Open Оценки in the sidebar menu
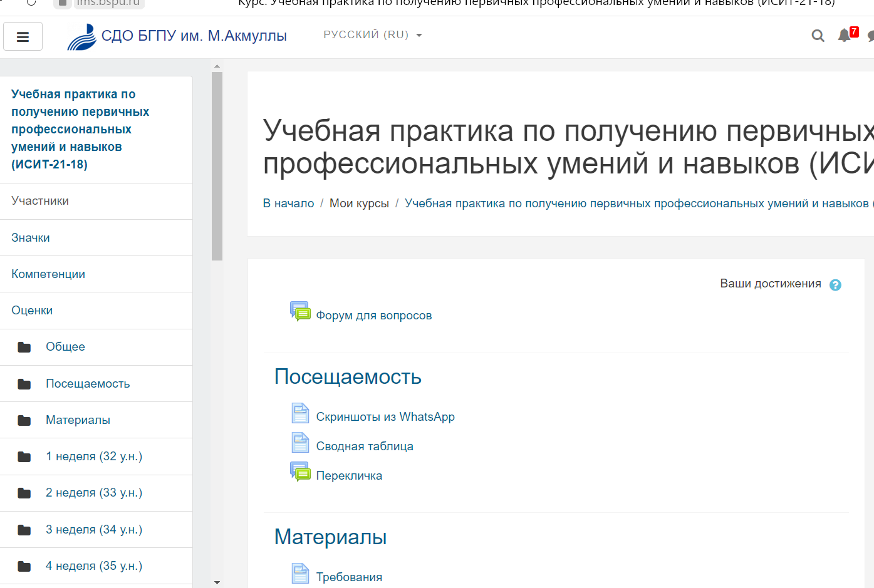The image size is (874, 588). (x=32, y=311)
